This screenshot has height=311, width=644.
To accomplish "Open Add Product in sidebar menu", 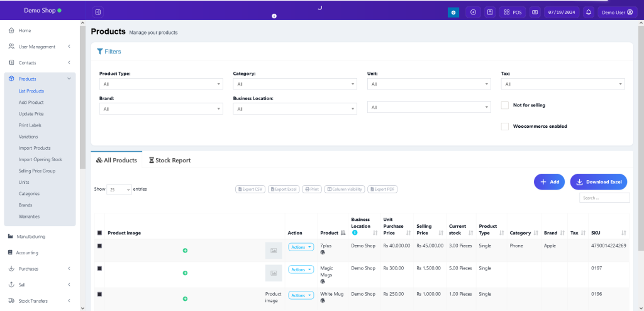I will 31,102.
